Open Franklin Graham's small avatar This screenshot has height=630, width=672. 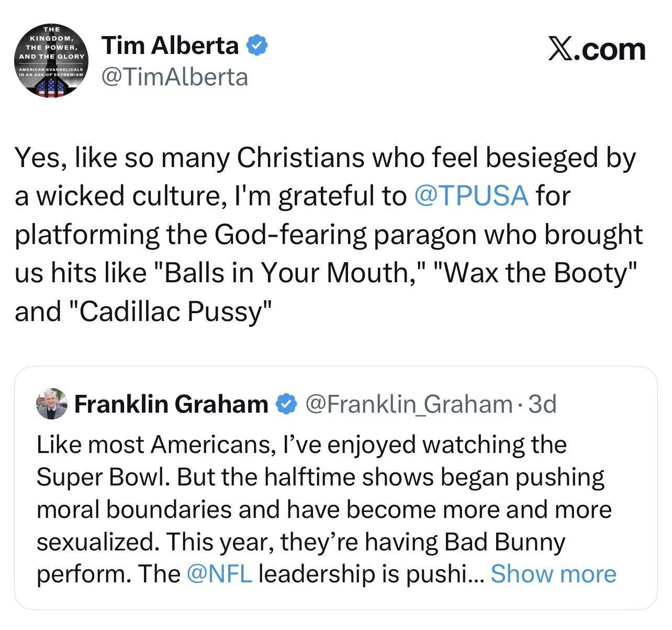[51, 404]
